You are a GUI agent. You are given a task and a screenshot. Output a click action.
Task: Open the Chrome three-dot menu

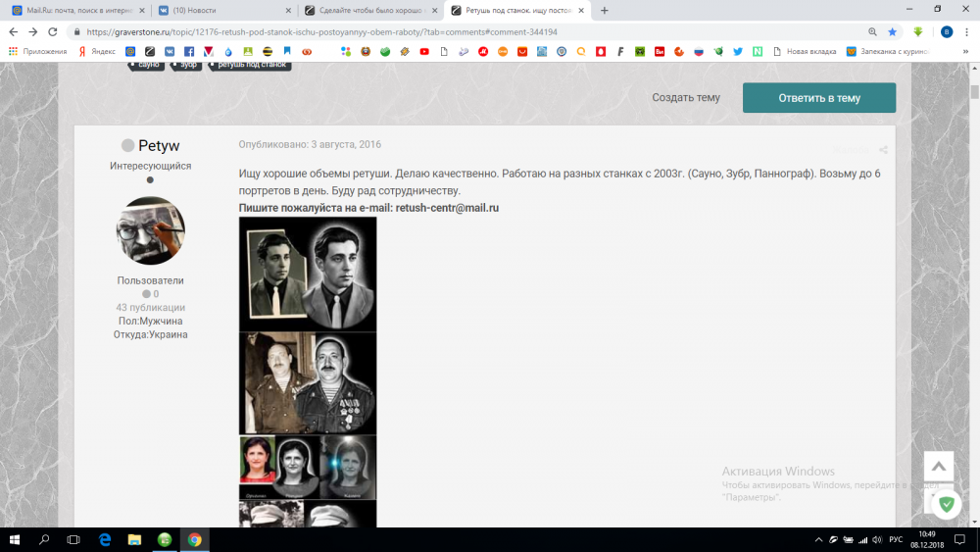(x=966, y=31)
